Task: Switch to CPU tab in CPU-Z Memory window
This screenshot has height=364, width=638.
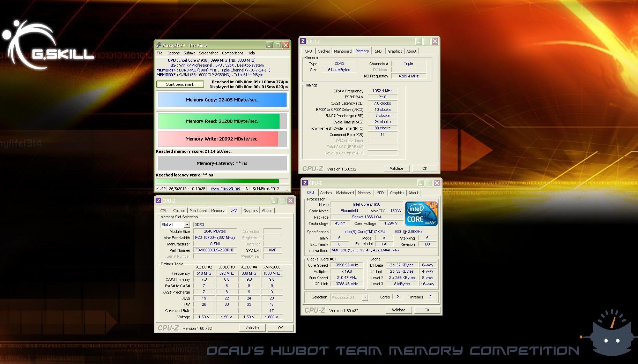Action: tap(308, 51)
